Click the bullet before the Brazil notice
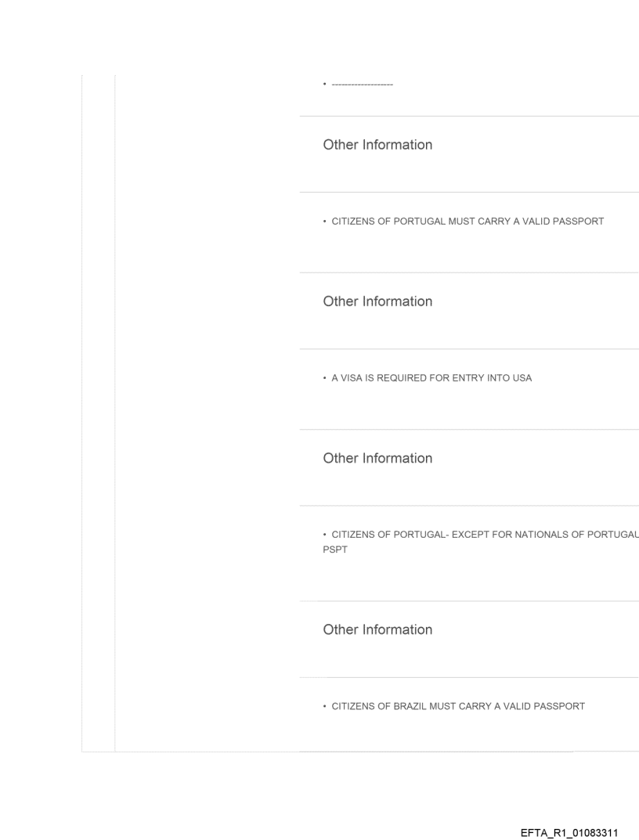 [325, 706]
